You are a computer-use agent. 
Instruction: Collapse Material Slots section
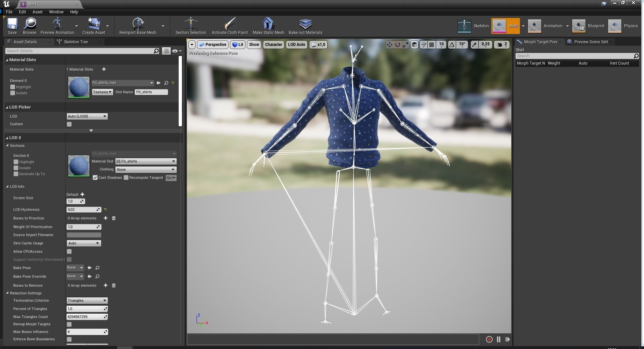[7, 60]
